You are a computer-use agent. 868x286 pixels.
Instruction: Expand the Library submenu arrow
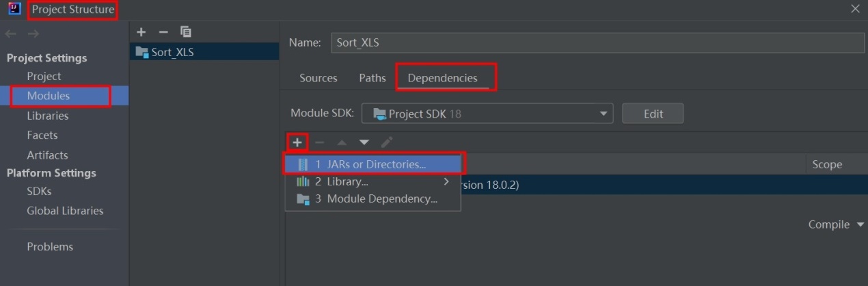tap(446, 182)
